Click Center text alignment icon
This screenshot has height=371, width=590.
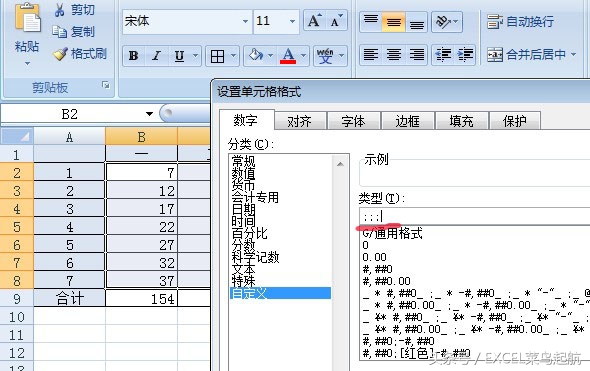pyautogui.click(x=394, y=55)
